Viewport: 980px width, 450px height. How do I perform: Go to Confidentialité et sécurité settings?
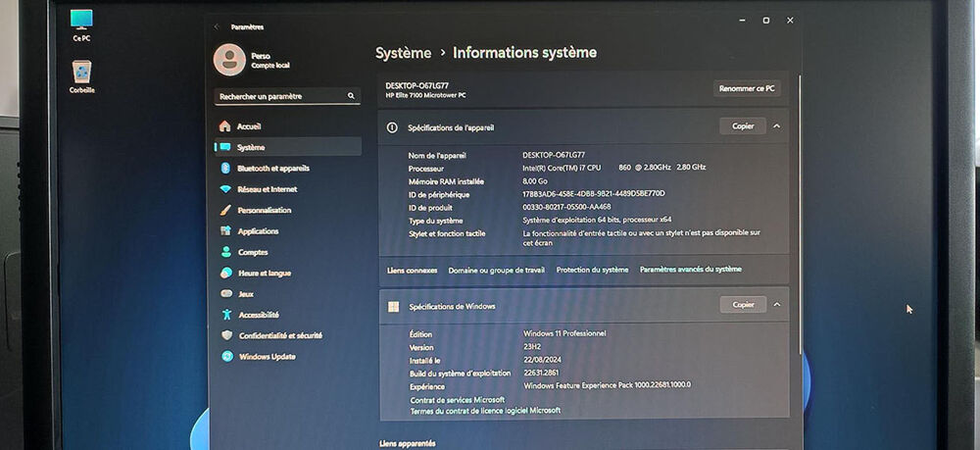tap(288, 335)
